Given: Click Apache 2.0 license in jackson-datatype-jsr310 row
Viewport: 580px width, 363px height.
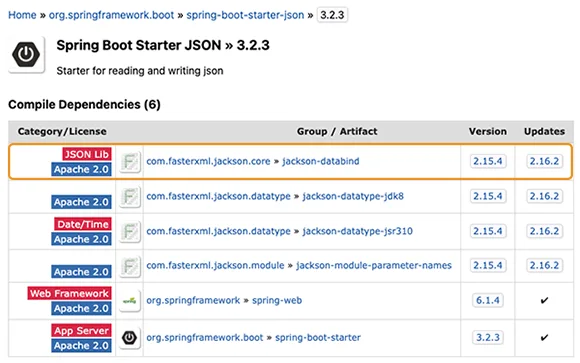Looking at the screenshot, I should (x=81, y=239).
